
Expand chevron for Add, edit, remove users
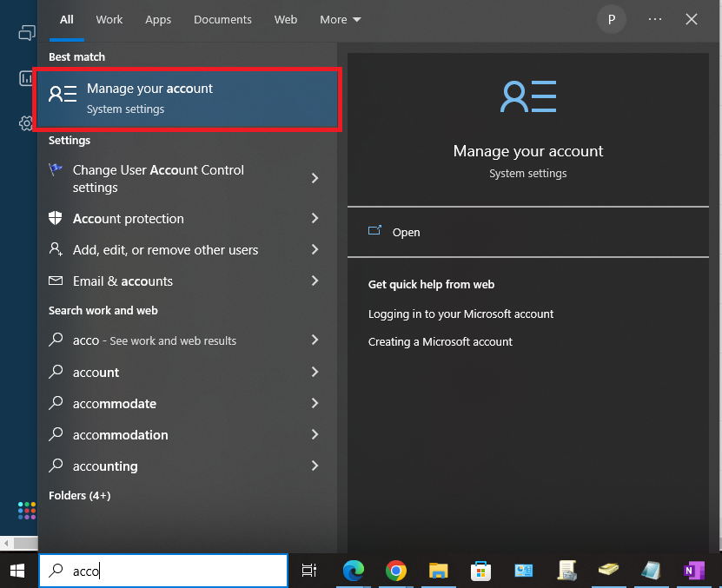coord(315,249)
